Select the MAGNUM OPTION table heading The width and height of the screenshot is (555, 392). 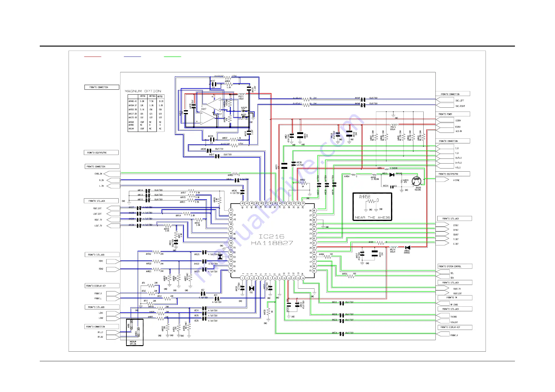[143, 91]
